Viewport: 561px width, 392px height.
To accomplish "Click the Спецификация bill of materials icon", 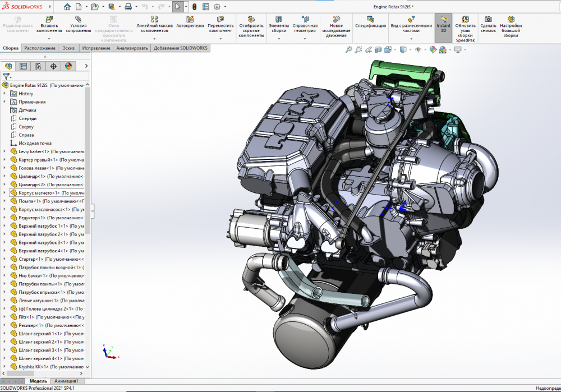I will (370, 19).
